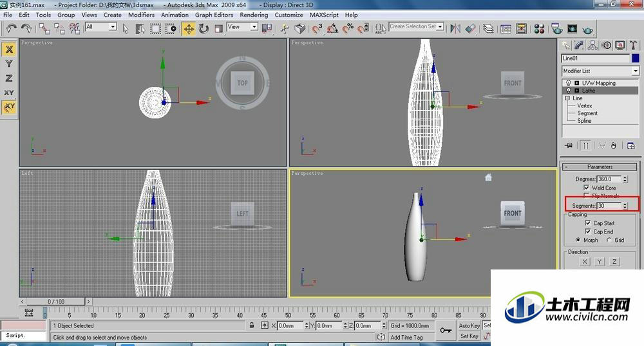Click the Align tool icon

coord(470,29)
